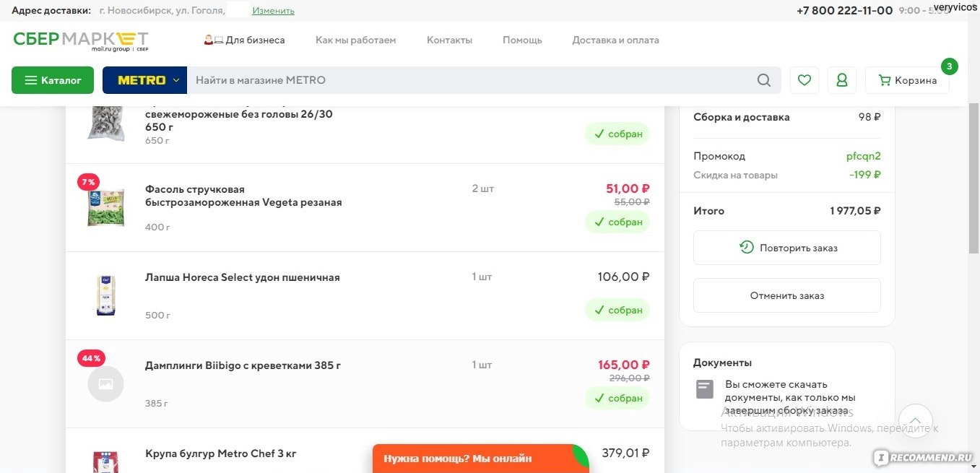Click 'собран' status on the shrimp row
The width and height of the screenshot is (980, 473).
point(617,134)
